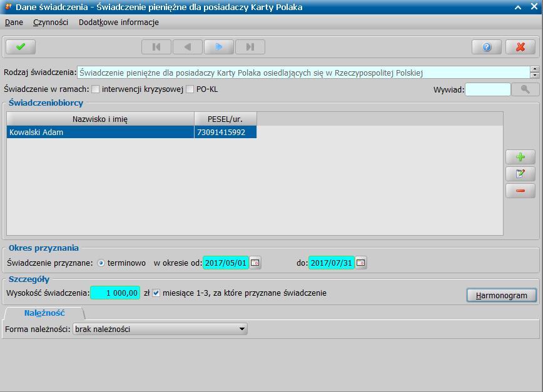Go to previous record arrow button
Image resolution: width=543 pixels, height=392 pixels.
[x=187, y=47]
